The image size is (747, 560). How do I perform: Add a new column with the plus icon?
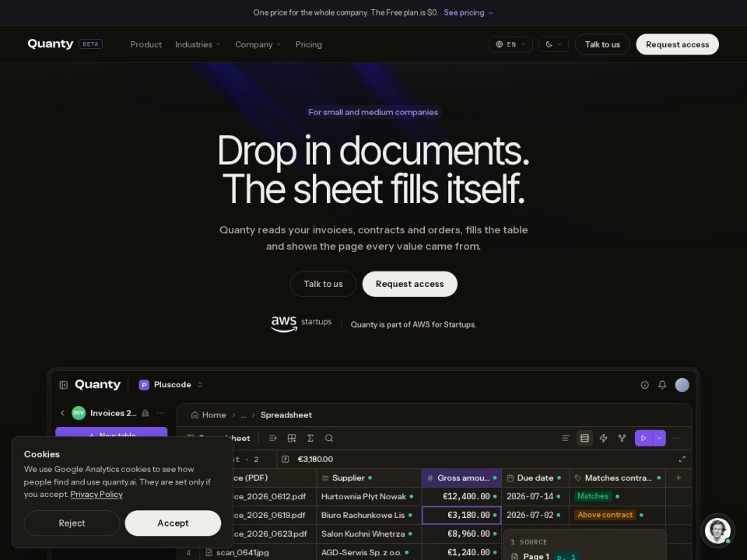coord(679,478)
